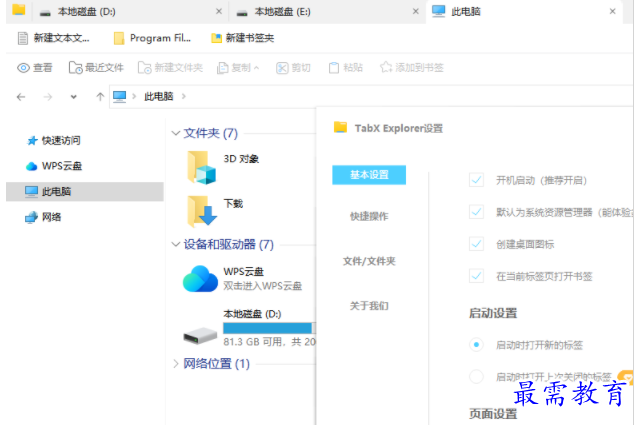
Task: Click the computer icon in address bar
Action: 119,96
